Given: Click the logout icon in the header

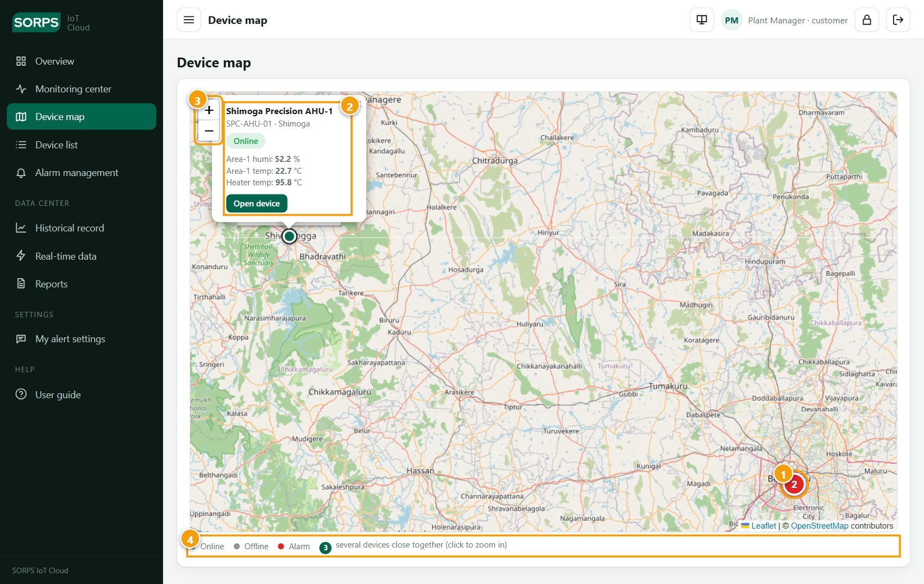Looking at the screenshot, I should (x=898, y=20).
